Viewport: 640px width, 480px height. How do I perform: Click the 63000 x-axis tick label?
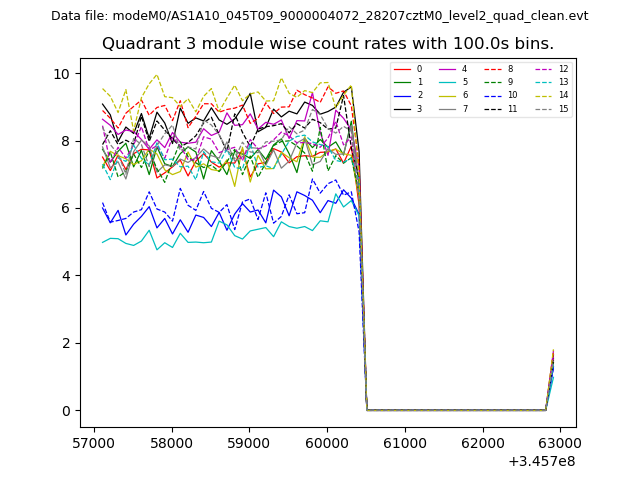pyautogui.click(x=559, y=442)
